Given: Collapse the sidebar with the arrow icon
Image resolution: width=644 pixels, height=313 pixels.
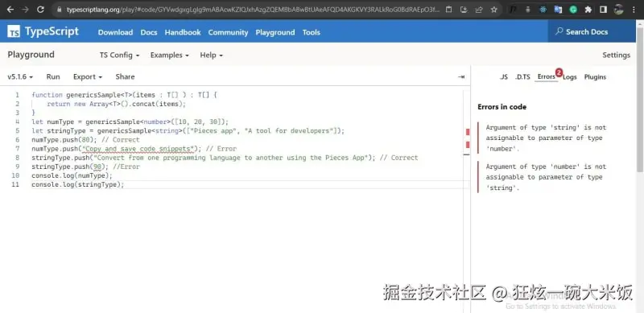Looking at the screenshot, I should (x=461, y=76).
